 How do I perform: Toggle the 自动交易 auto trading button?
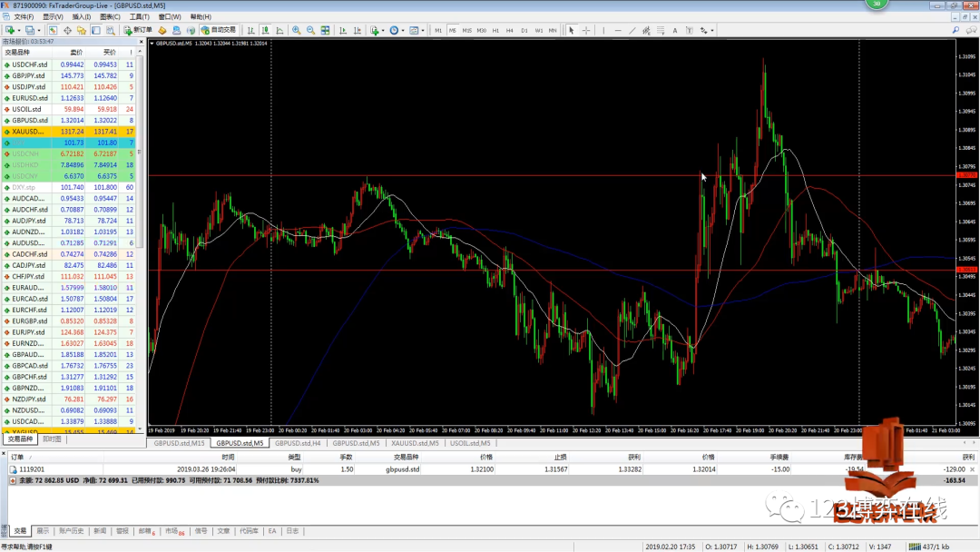coord(219,30)
